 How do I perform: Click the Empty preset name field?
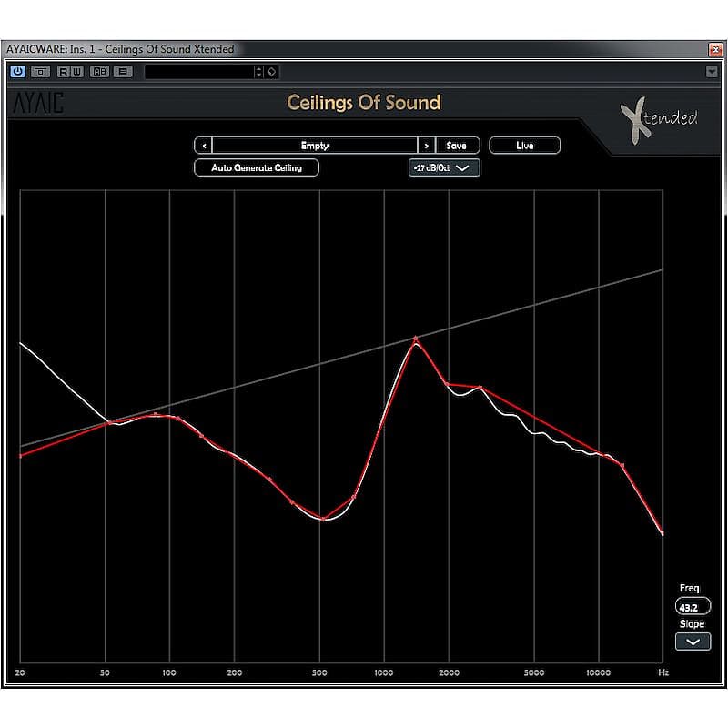314,145
